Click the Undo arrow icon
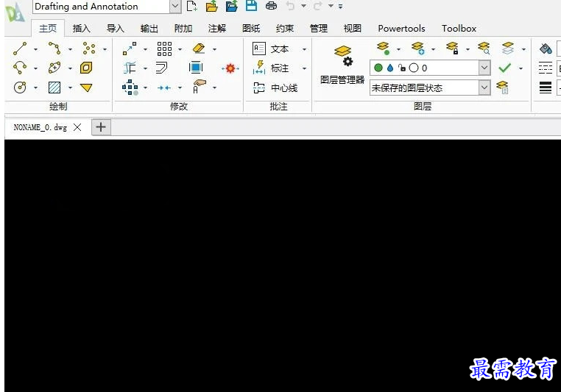The image size is (561, 392). pos(291,6)
